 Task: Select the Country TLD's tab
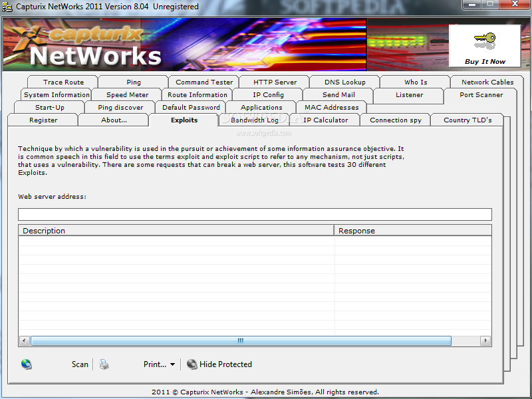point(467,120)
